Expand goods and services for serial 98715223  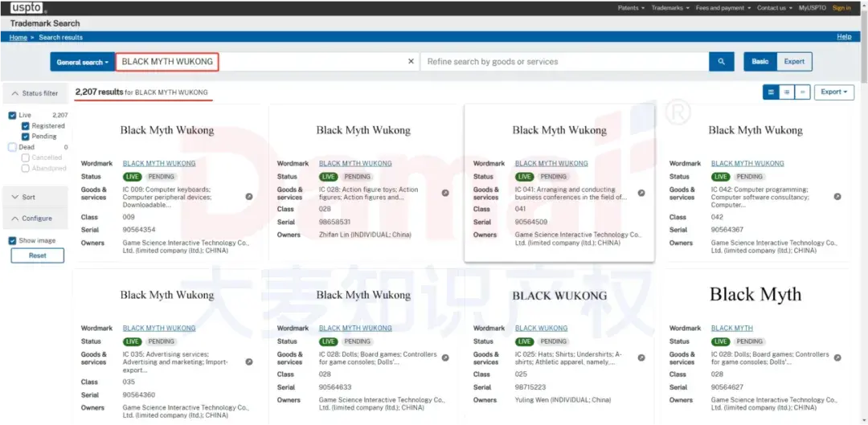641,358
